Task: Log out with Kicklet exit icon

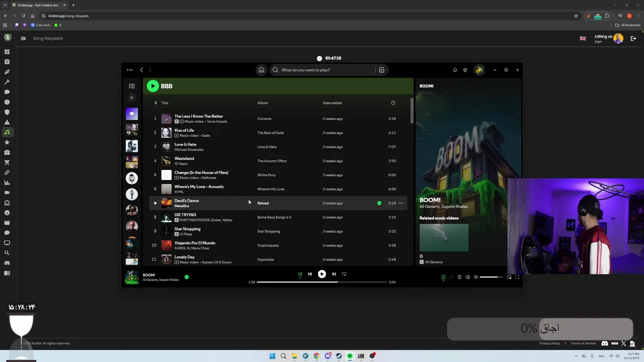Action: 633,38
